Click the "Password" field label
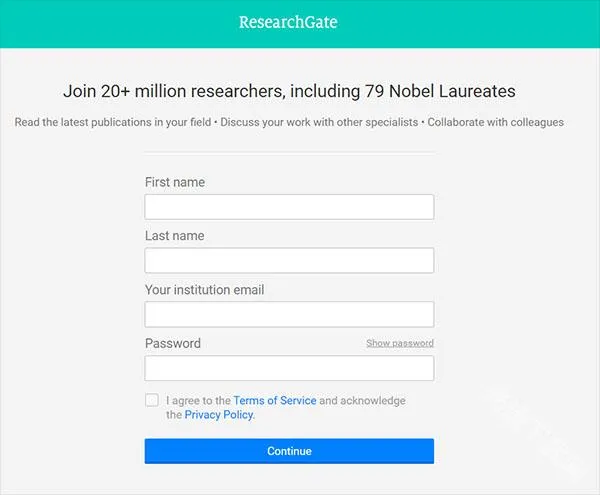The width and height of the screenshot is (600, 495). pos(172,343)
